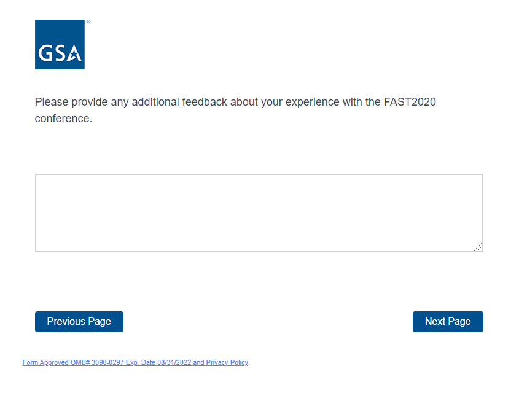This screenshot has width=527, height=420.
Task: Click the registered trademark symbol beside the logo
Action: coord(88,22)
